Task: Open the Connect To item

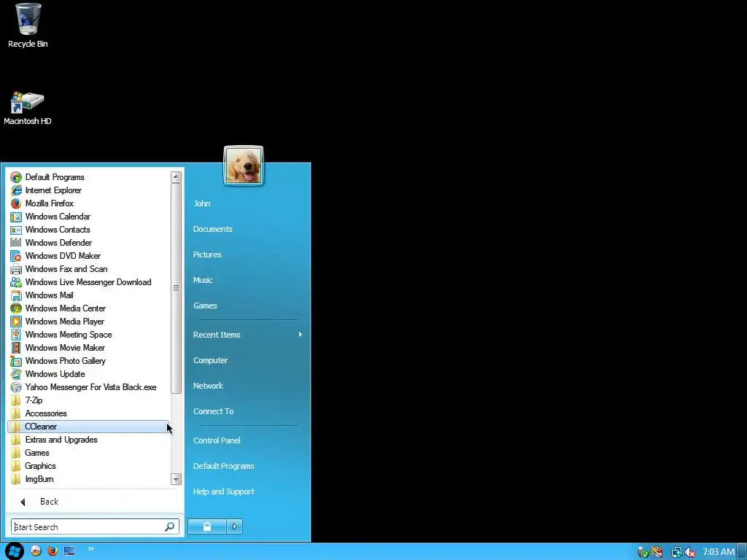Action: 213,411
